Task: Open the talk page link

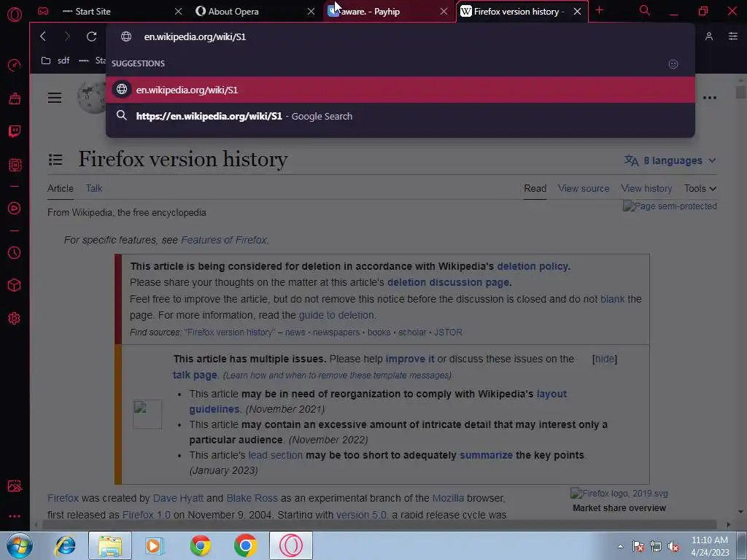Action: [195, 376]
